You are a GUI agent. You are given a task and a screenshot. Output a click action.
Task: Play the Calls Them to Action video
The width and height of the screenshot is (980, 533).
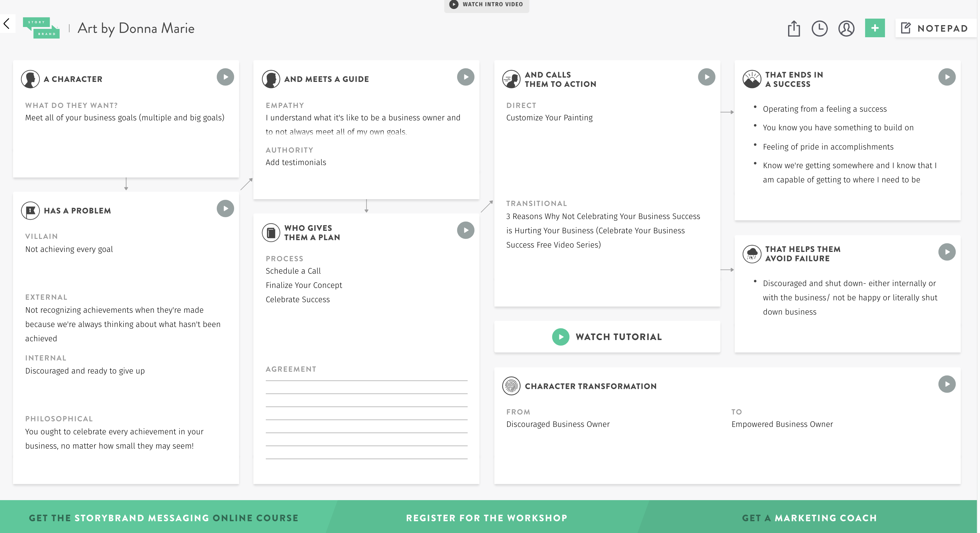point(706,77)
